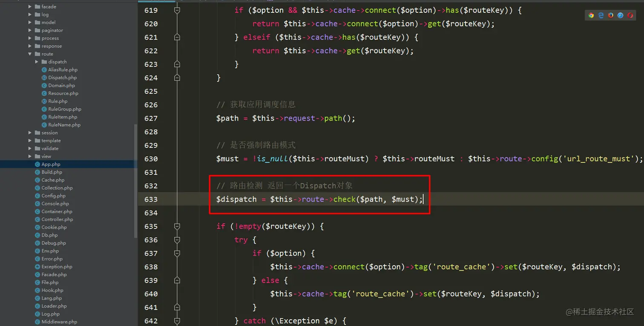
Task: Open Container.php in project tree
Action: pos(57,212)
